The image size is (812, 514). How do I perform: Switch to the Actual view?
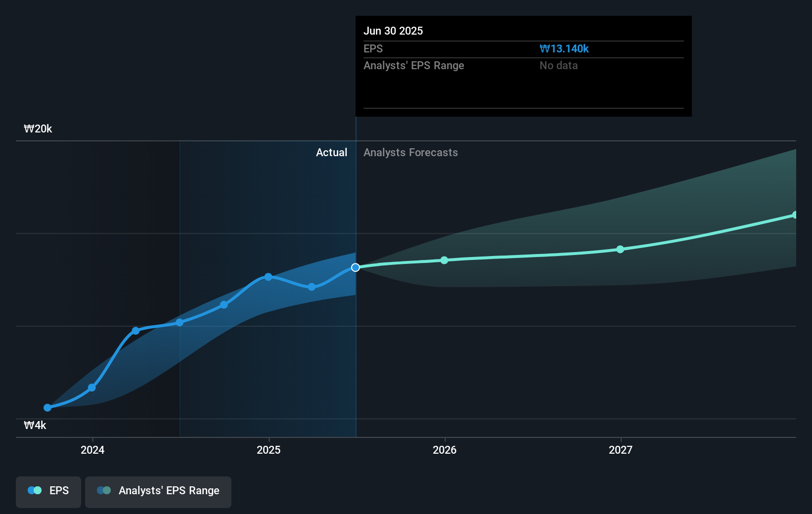[331, 152]
